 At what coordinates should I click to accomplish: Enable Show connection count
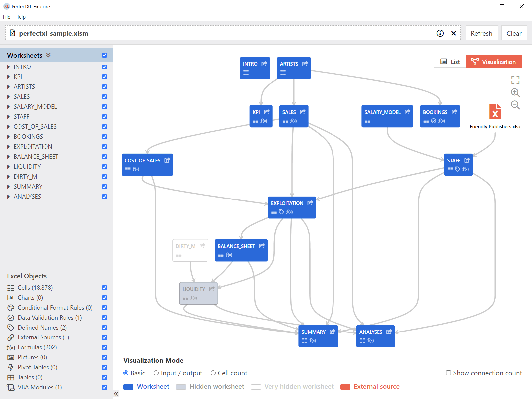click(x=448, y=373)
